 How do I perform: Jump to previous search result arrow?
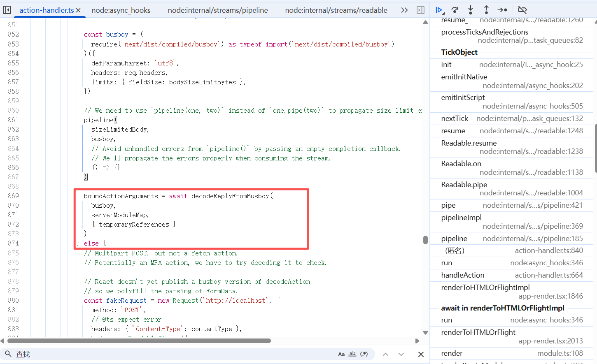pos(385,354)
